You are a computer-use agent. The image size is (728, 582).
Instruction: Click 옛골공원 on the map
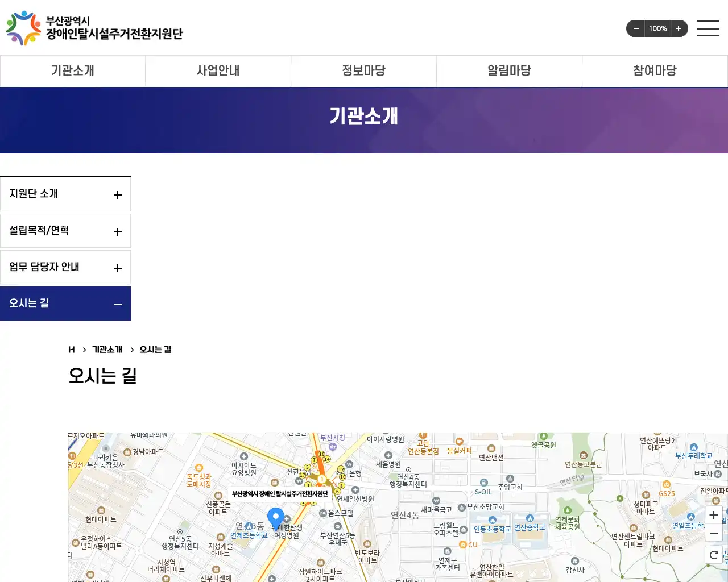click(x=544, y=445)
